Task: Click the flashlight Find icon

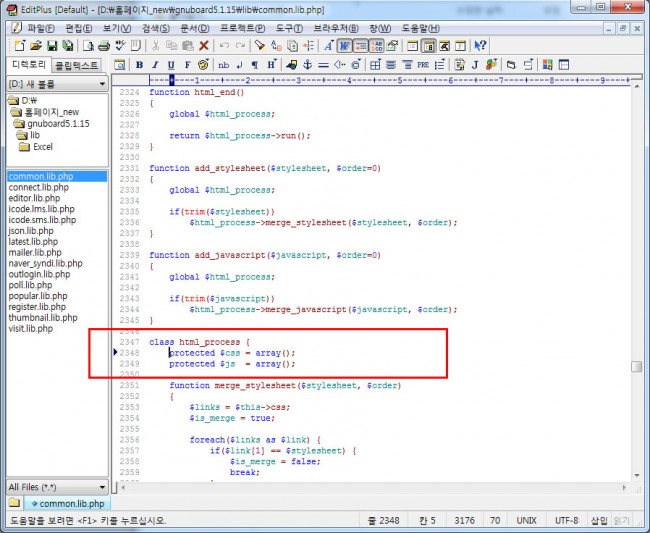Action: (x=260, y=46)
